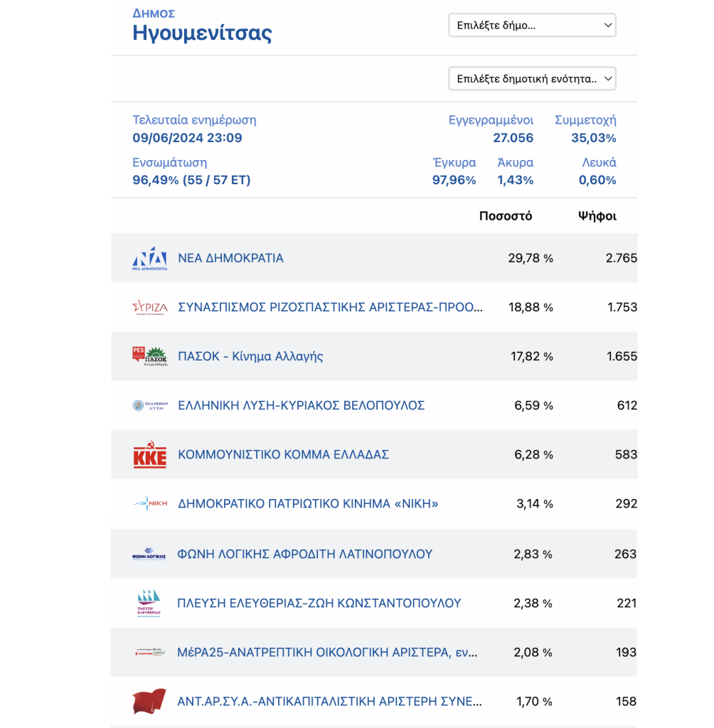Open ΔΗΜΟΚΡΑΤΙΚΟ ΠΑΤΡΙΩΤΙΚΟ ΚΙΝΗΜΑ «ΝΙΚΗ» link
Screen dimensions: 714x728
tap(308, 503)
